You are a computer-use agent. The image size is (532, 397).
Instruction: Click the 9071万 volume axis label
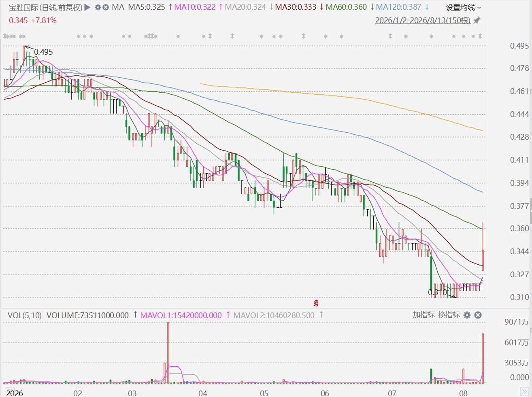[517, 322]
